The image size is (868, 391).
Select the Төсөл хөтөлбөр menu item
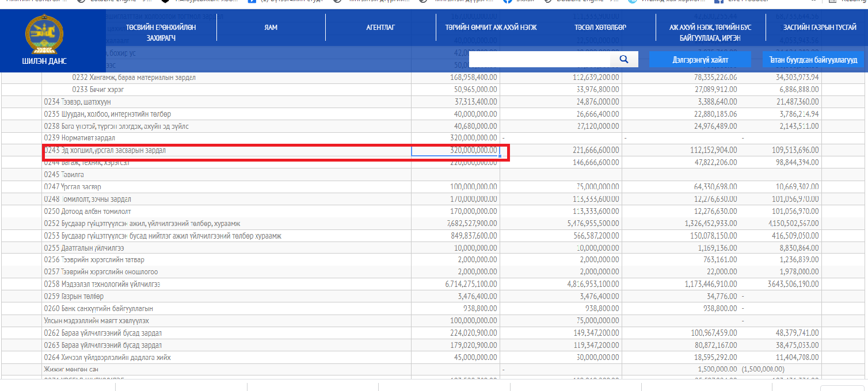[x=600, y=27]
